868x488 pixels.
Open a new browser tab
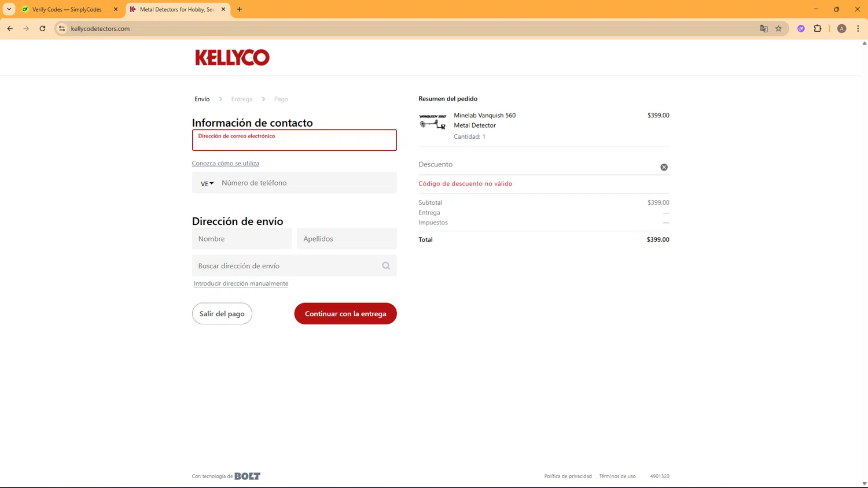[240, 9]
